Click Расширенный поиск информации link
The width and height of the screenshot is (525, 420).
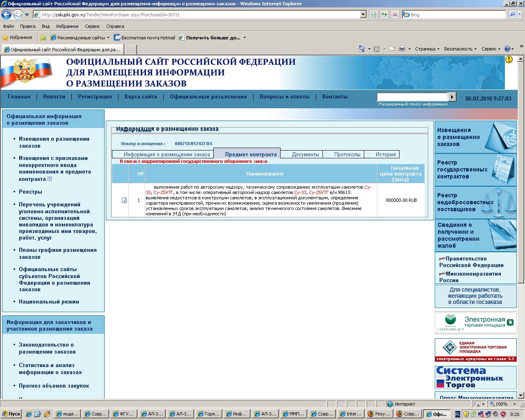(x=413, y=104)
